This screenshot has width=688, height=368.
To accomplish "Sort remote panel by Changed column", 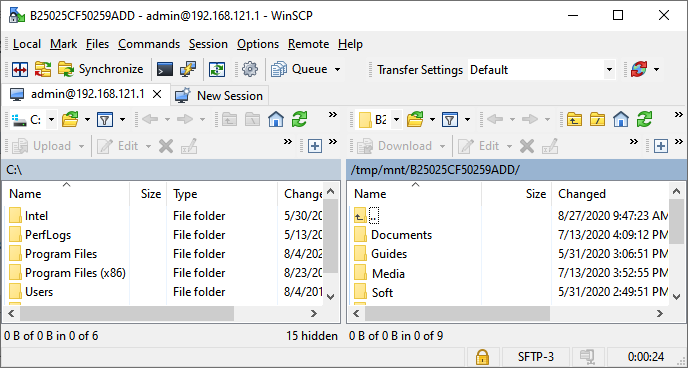I will click(x=610, y=194).
